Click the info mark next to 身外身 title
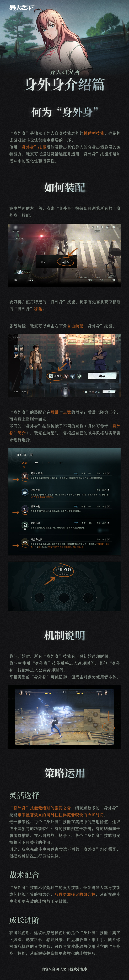 coord(32,455)
